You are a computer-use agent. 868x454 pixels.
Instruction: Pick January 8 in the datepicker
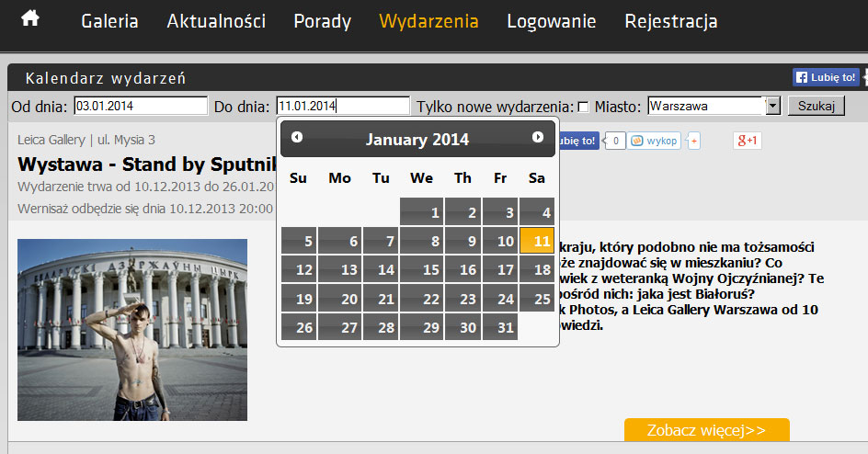tap(421, 241)
